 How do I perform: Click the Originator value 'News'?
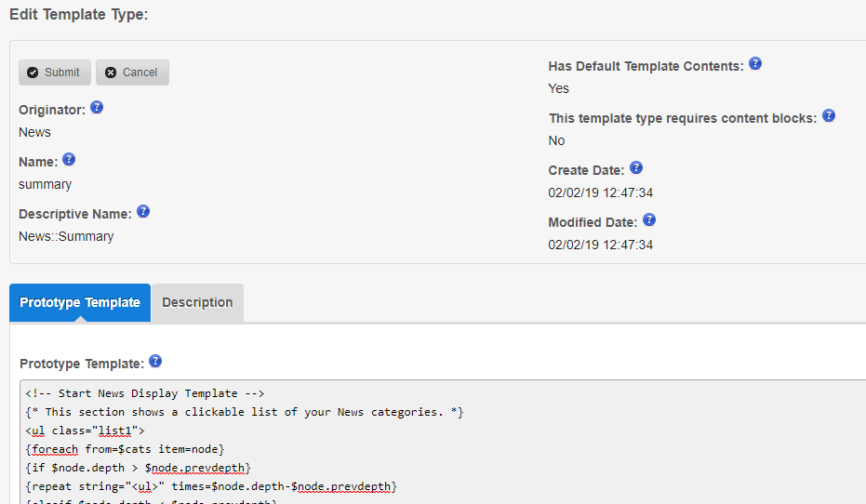35,132
